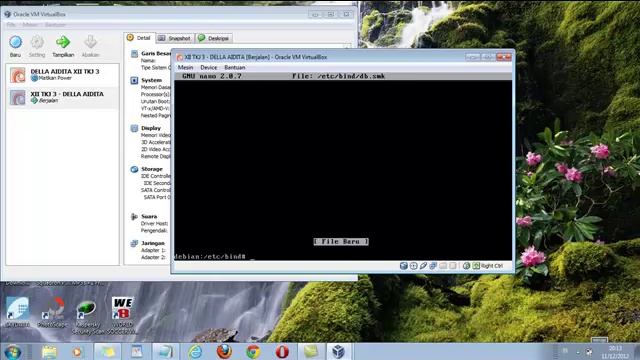Open Windows Media Player from taskbar
This screenshot has width=640, height=360.
click(77, 352)
